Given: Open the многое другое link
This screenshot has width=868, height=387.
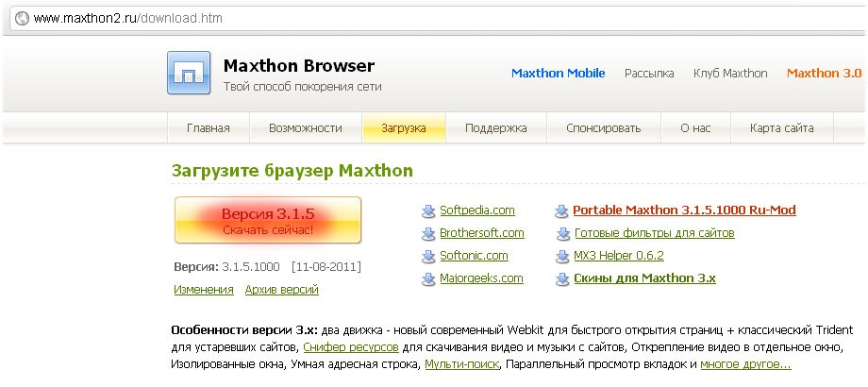Looking at the screenshot, I should pos(745,365).
